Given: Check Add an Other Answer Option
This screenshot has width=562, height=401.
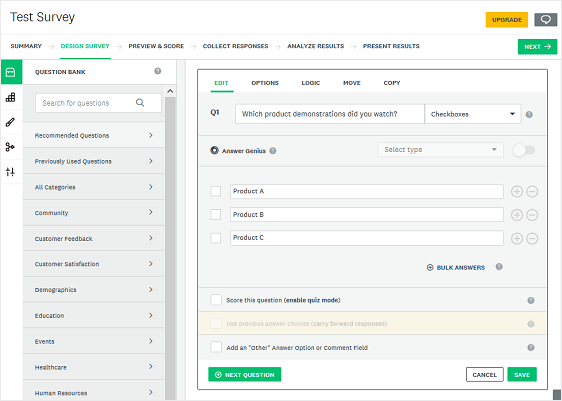Looking at the screenshot, I should (x=216, y=347).
